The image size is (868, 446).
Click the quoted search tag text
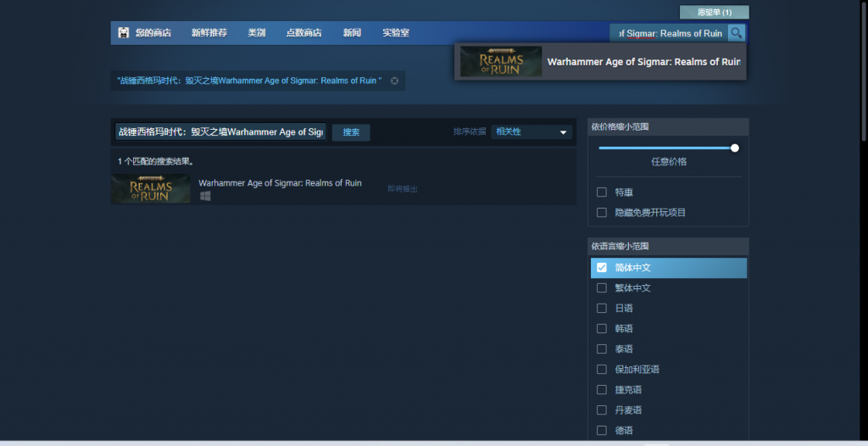pos(250,81)
